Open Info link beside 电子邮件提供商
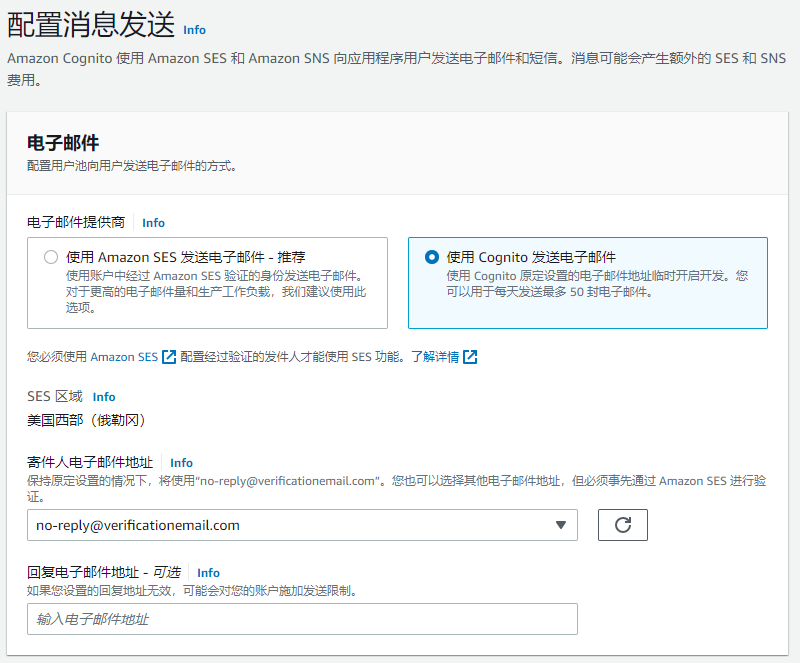 tap(153, 223)
